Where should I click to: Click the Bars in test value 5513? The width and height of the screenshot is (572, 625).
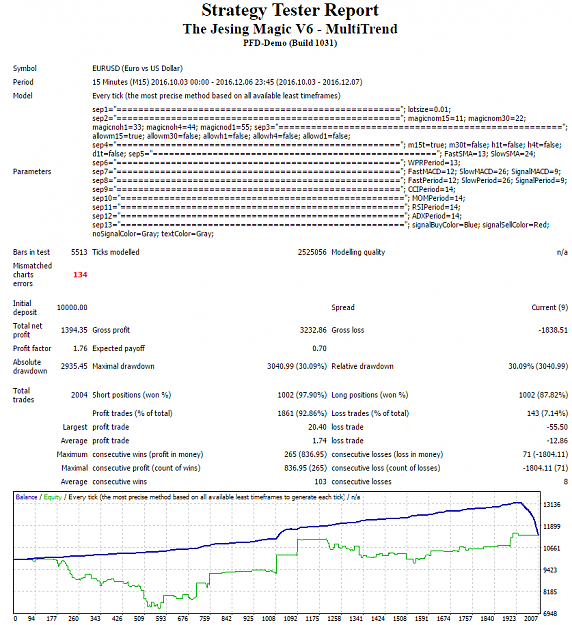pyautogui.click(x=79, y=252)
